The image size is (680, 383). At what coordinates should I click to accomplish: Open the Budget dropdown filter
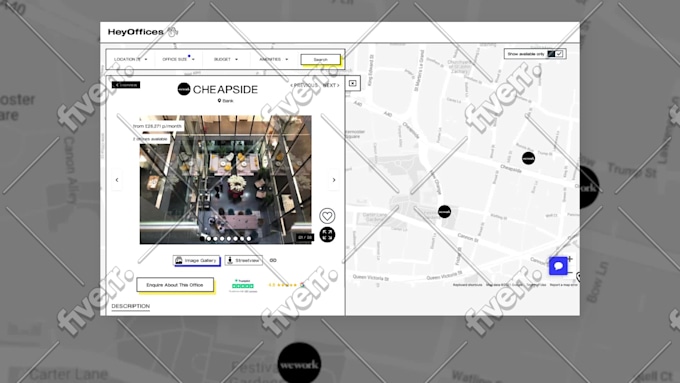pyautogui.click(x=226, y=59)
